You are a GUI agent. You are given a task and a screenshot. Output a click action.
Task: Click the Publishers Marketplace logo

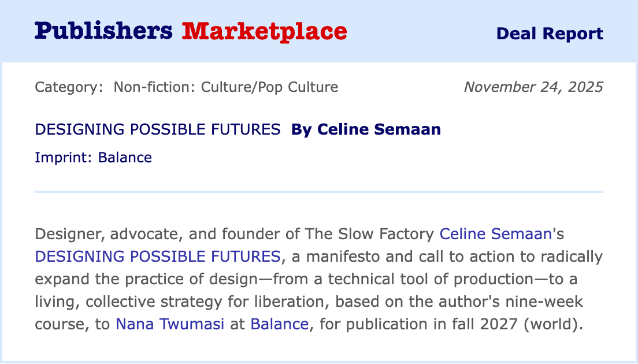tap(190, 31)
